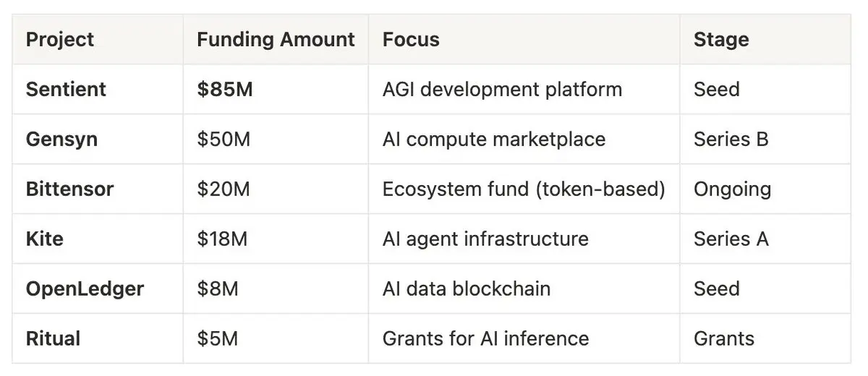Click the $20M funding amount
The height and width of the screenshot is (376, 868).
(223, 189)
